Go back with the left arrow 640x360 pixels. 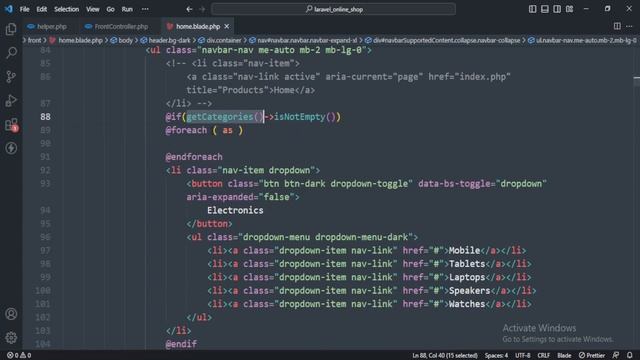click(x=189, y=9)
